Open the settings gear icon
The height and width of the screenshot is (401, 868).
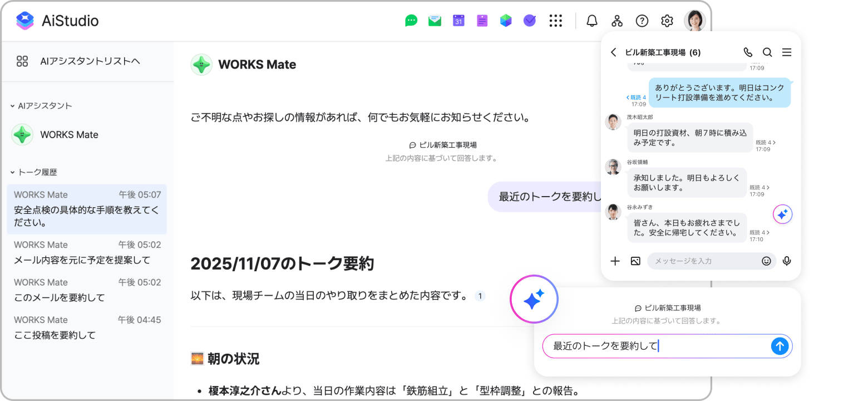coord(667,21)
